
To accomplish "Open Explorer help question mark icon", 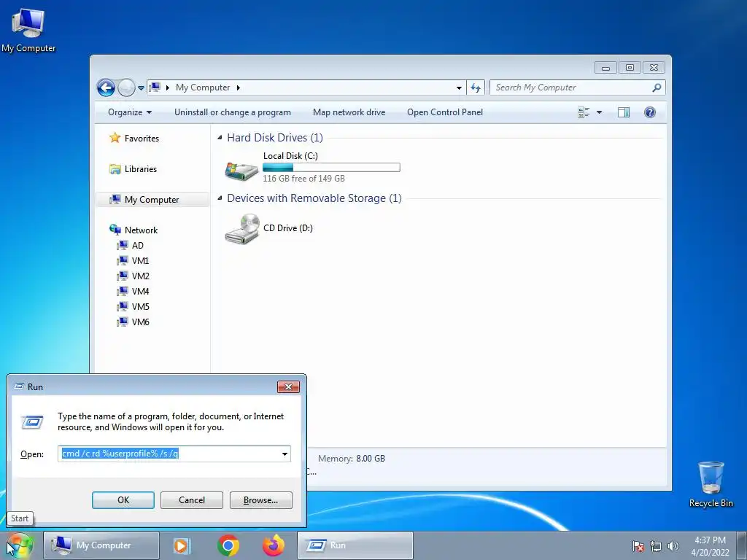I will (x=650, y=112).
